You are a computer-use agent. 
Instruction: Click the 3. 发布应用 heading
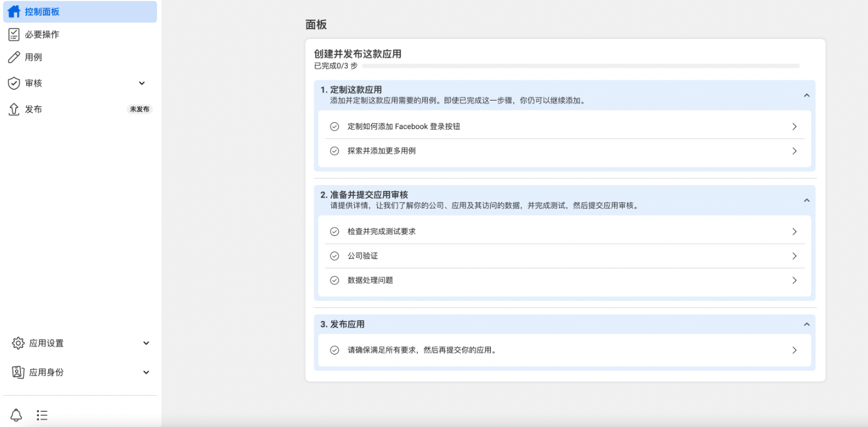[x=342, y=324]
